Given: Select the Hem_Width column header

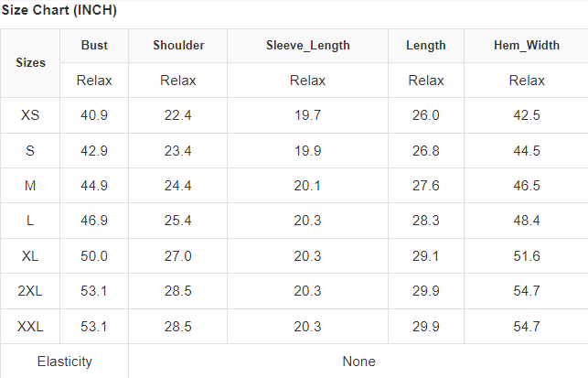Looking at the screenshot, I should [x=527, y=45].
